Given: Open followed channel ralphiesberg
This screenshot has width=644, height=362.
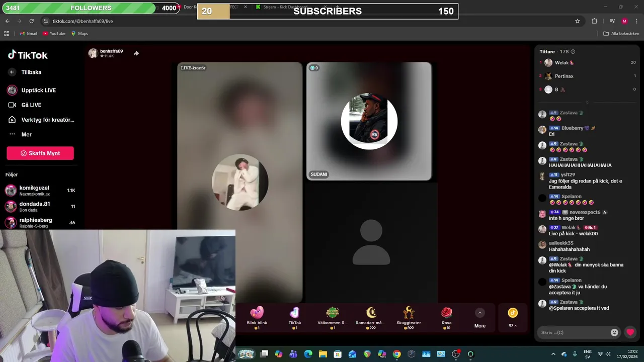Looking at the screenshot, I should (40, 223).
